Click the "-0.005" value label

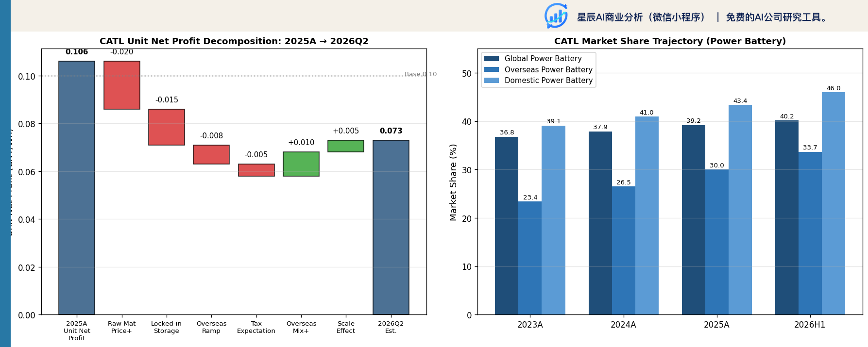(256, 155)
